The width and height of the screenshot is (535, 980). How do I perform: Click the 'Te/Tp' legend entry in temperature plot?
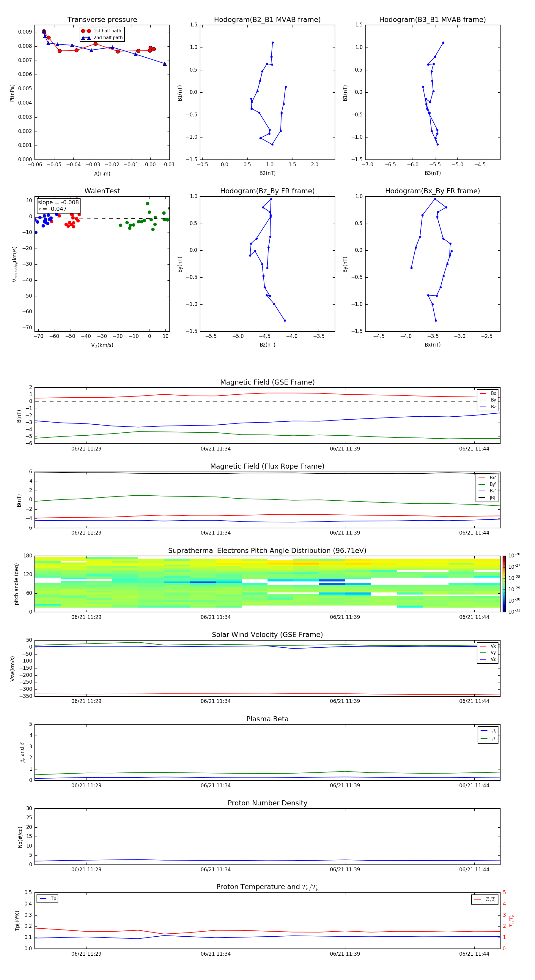[485, 900]
